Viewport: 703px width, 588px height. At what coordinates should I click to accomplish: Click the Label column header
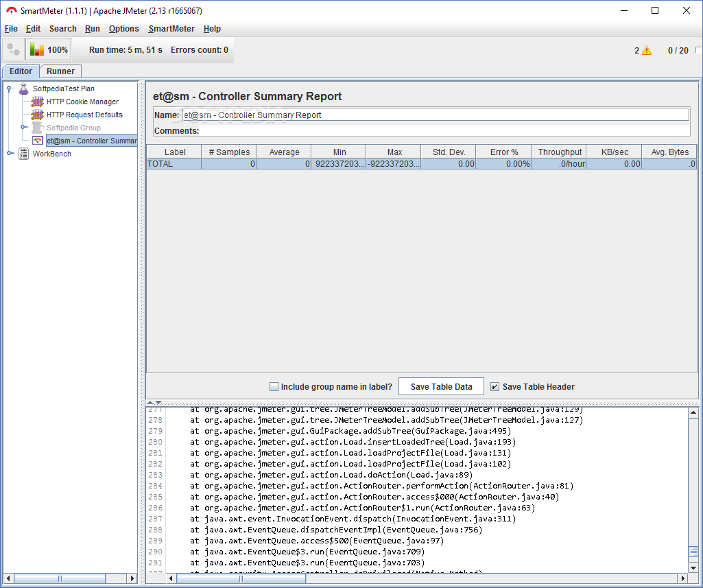(x=174, y=152)
